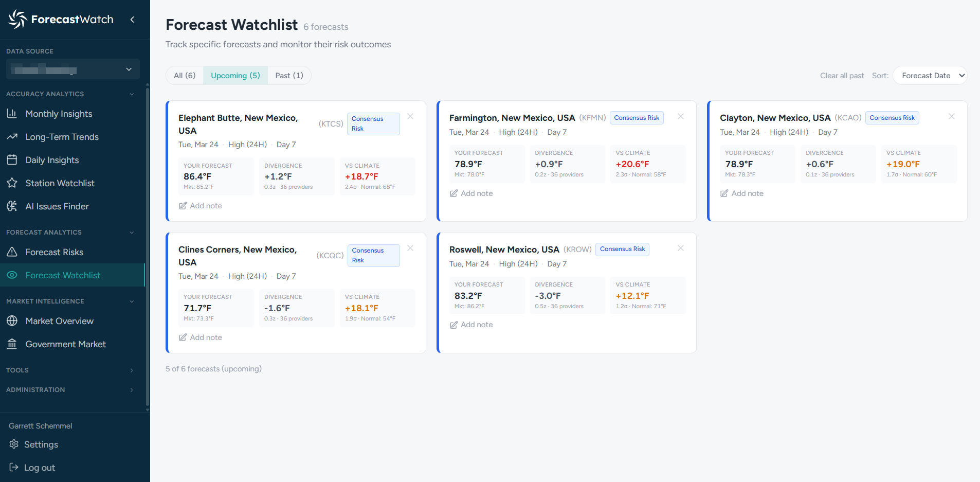The width and height of the screenshot is (980, 482).
Task: Expand the Tools sidebar section
Action: (70, 370)
